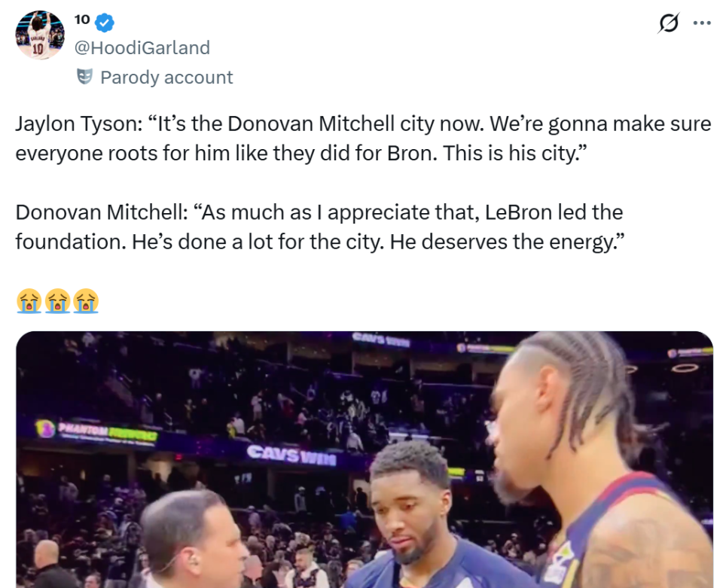This screenshot has width=723, height=588.
Task: Click the first crying emoji
Action: tap(29, 300)
